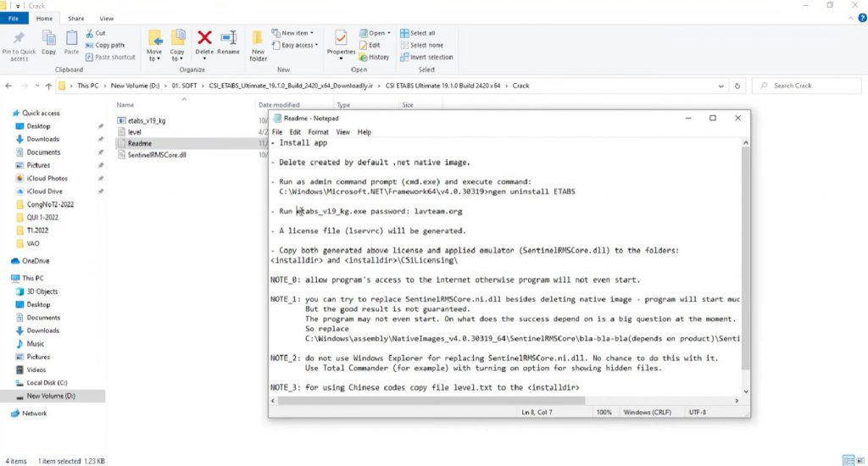Open Notepad Help menu
The width and height of the screenshot is (868, 466).
(364, 132)
